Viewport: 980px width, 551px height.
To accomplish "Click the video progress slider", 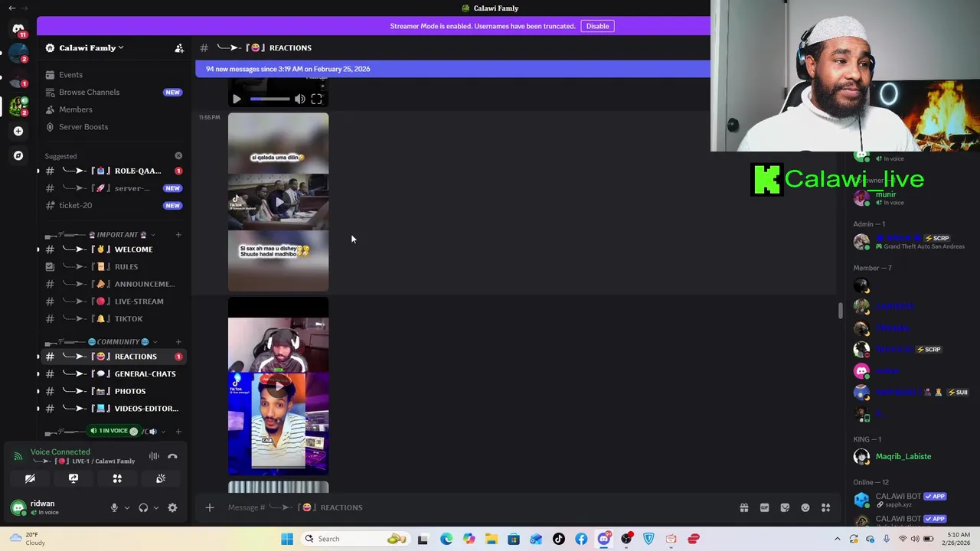I will click(x=269, y=99).
